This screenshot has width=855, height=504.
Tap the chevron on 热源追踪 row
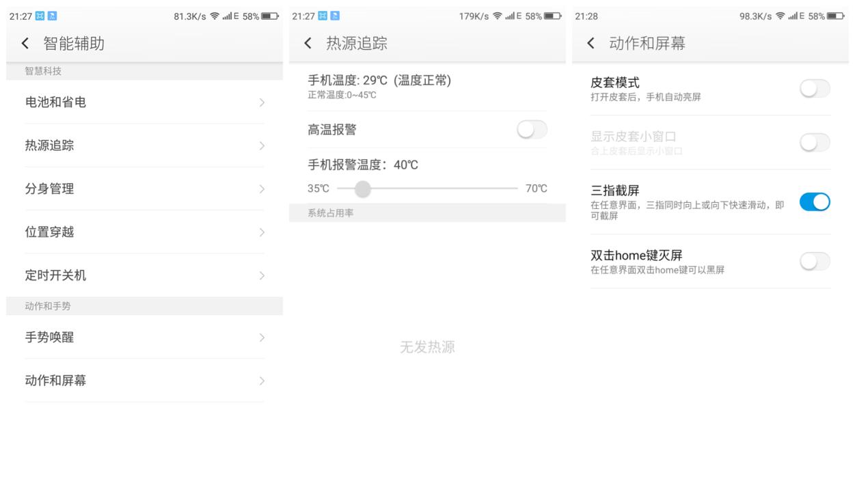click(x=262, y=145)
